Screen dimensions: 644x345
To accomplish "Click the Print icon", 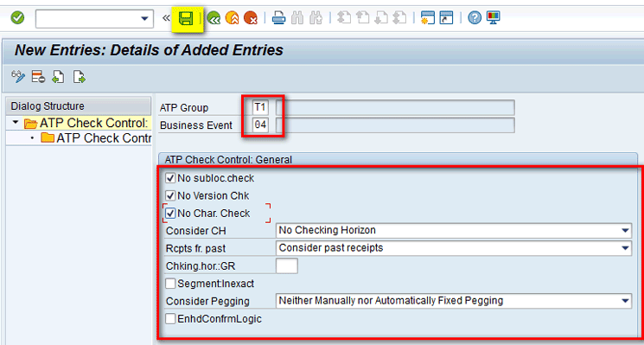I will (279, 18).
